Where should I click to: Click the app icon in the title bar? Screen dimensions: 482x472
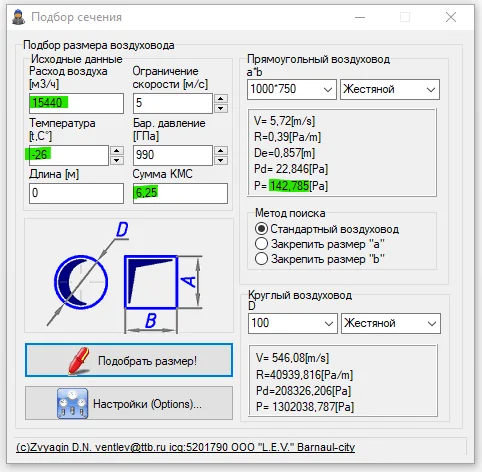[18, 17]
